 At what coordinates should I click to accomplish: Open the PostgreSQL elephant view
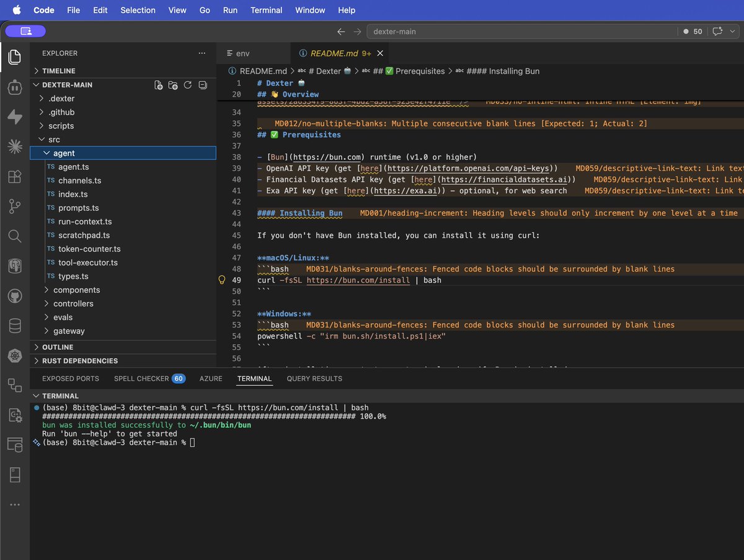[x=14, y=266]
